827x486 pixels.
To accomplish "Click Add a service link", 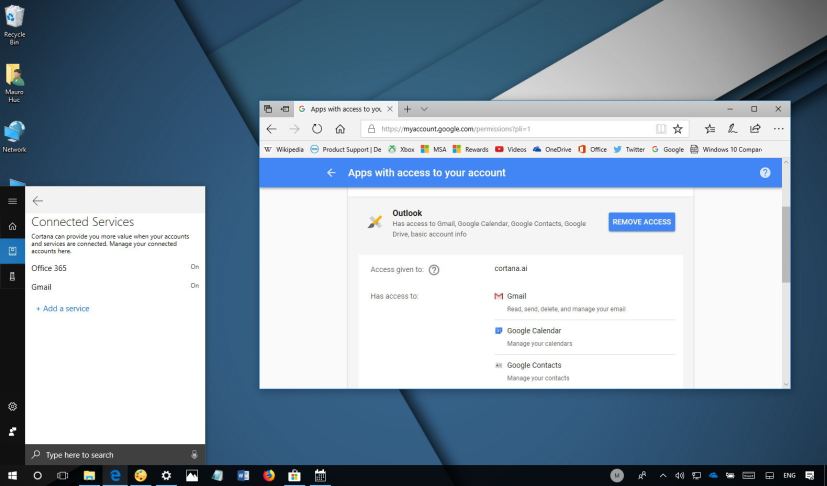I will coord(63,308).
